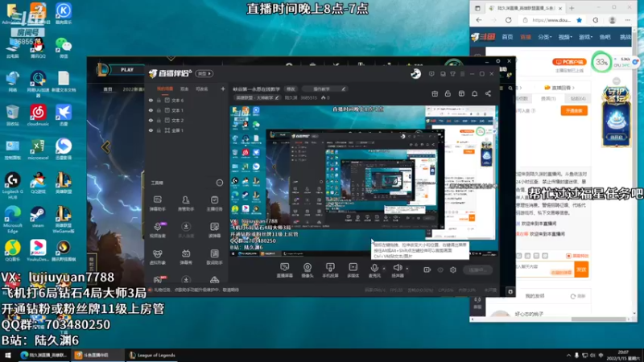Add a new scene with plus icon
Image resolution: width=644 pixels, height=362 pixels.
[x=223, y=88]
